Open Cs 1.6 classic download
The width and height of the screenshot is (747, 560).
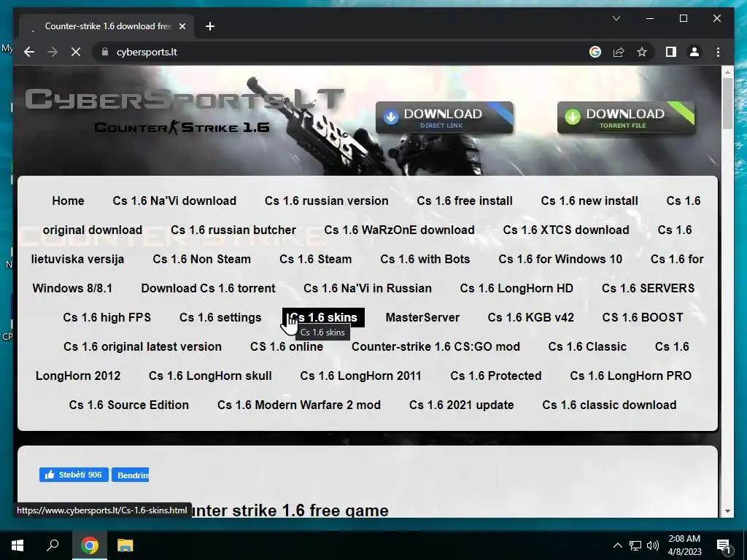coord(609,404)
